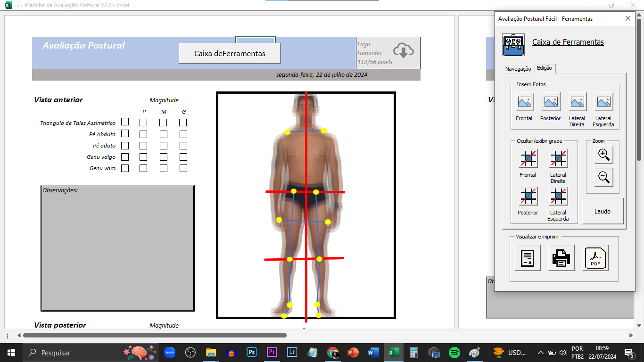Show hidden system tray icons
The width and height of the screenshot is (644, 362).
tap(540, 353)
